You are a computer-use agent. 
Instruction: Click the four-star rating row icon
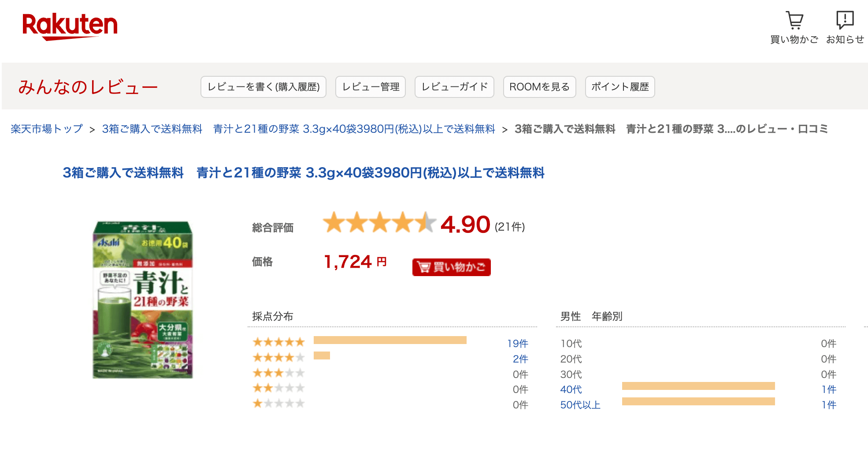click(278, 357)
